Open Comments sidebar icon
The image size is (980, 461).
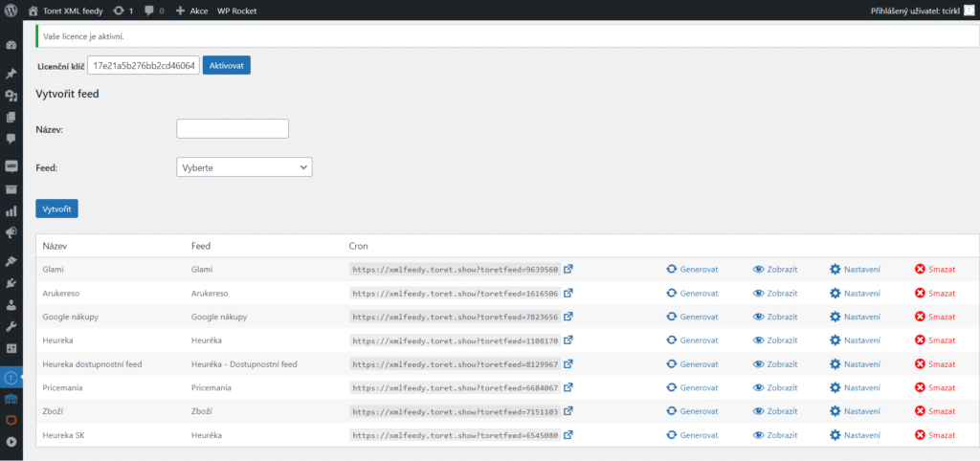11,139
